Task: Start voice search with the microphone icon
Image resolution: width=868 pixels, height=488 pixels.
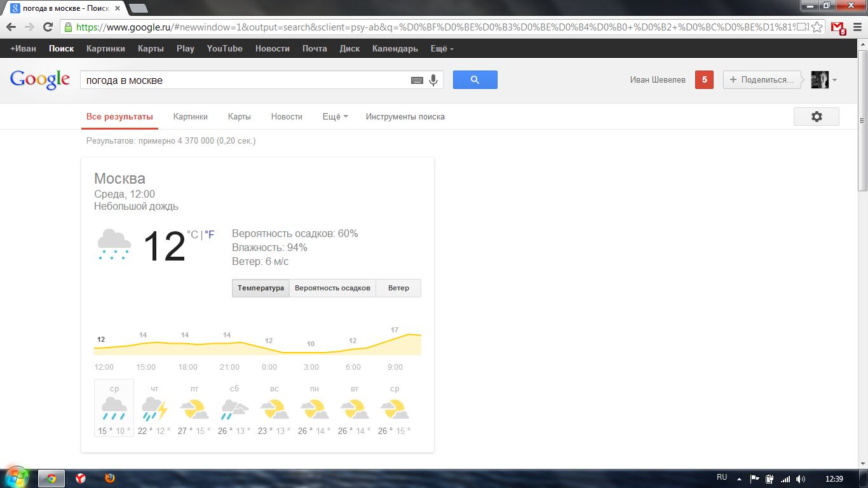Action: coord(433,80)
